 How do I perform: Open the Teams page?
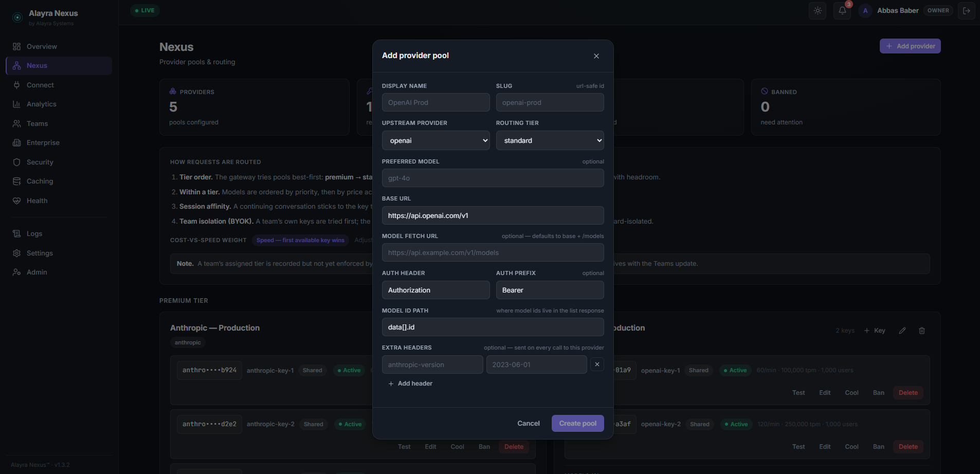[59, 123]
